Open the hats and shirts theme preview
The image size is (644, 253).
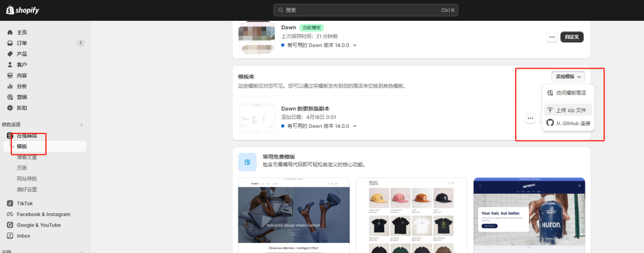coord(411,215)
